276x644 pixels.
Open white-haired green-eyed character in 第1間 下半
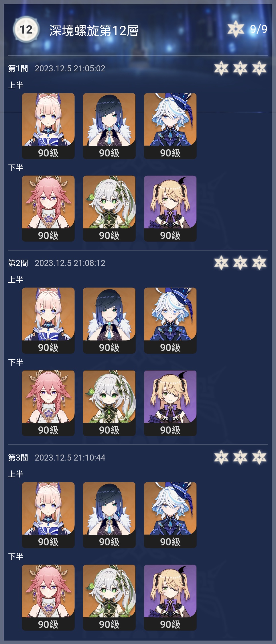[109, 208]
